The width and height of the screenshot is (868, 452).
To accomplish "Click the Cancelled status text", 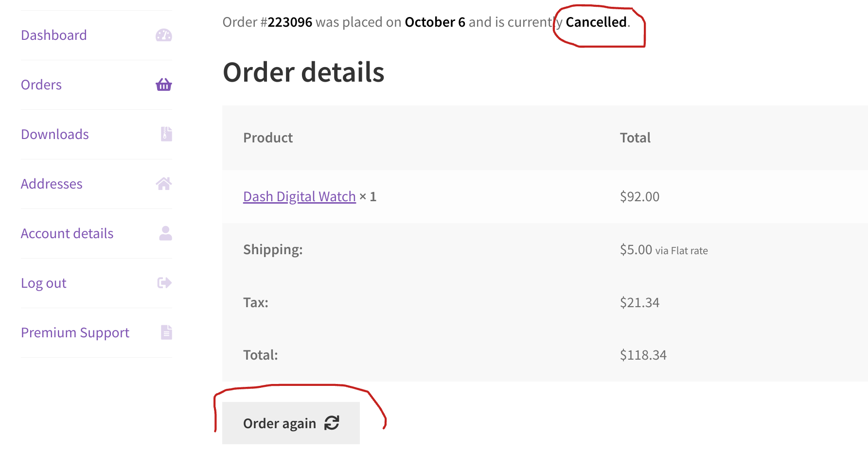I will coord(596,22).
